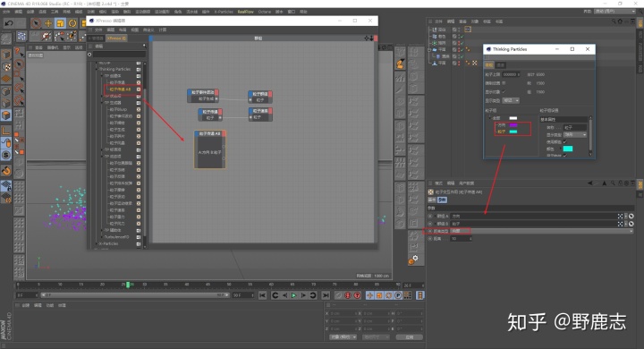Click the purple color swatch of the 方向 group
Screen dimensions: 644x349
click(x=513, y=125)
